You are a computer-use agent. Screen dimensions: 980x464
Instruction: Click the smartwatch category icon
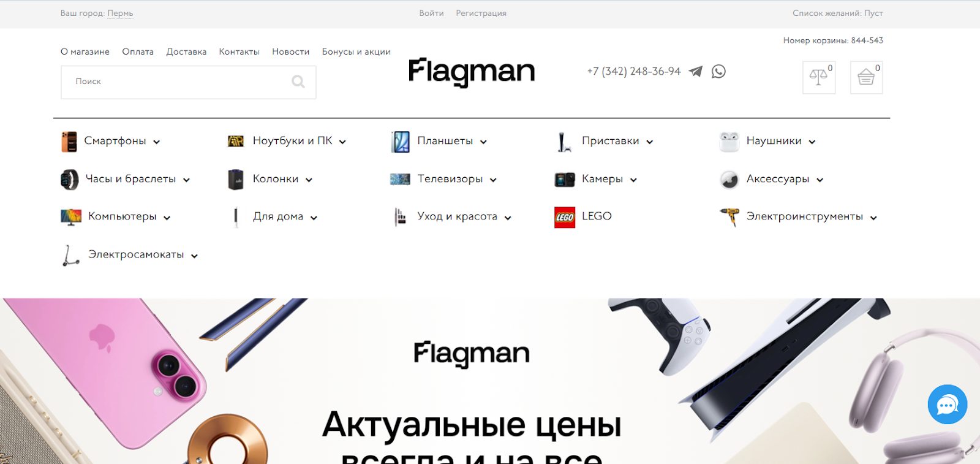pos(70,179)
